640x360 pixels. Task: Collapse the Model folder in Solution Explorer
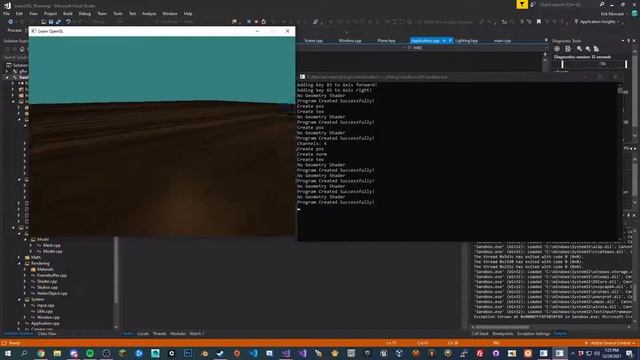pos(25,240)
